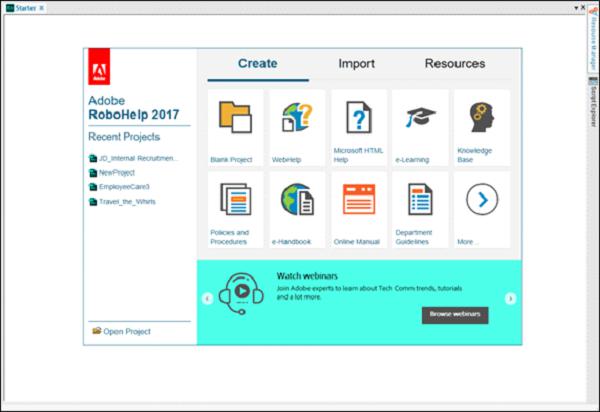Pick the e-Learning graduation cap icon
600x412 pixels.
point(420,117)
